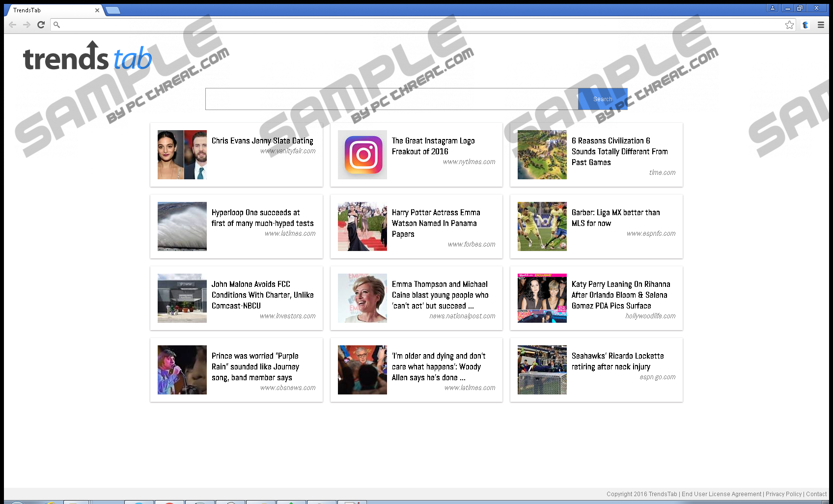The height and width of the screenshot is (504, 833).
Task: Open the Hyperloop One tests article
Action: click(262, 218)
